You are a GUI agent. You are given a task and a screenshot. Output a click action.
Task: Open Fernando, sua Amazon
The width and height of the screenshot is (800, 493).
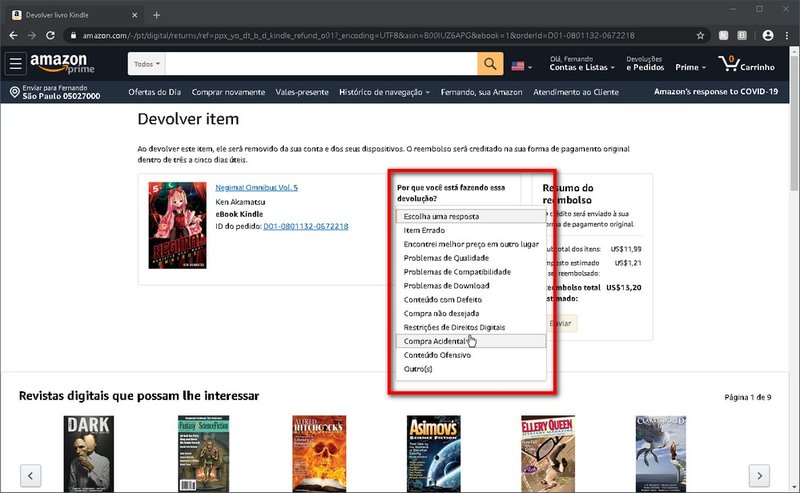click(481, 92)
